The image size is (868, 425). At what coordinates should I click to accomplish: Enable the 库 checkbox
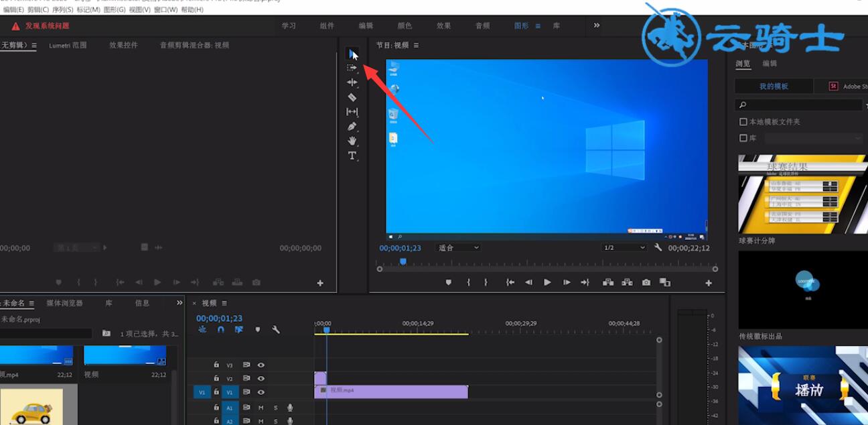tap(743, 138)
